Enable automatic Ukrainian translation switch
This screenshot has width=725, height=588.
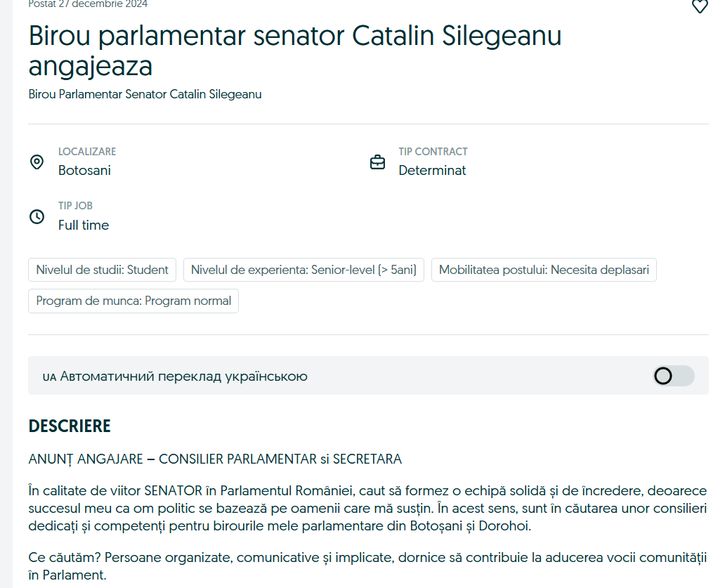coord(673,376)
